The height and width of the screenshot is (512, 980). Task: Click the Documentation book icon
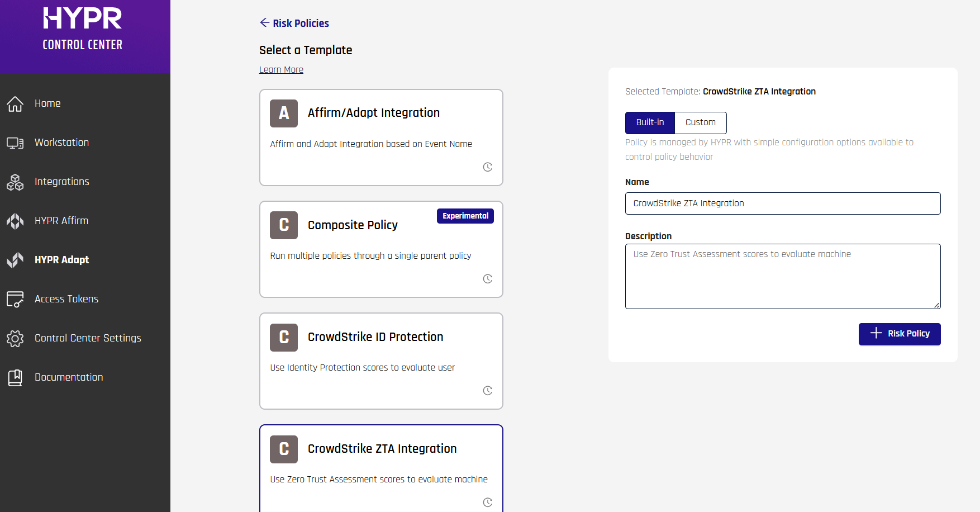pyautogui.click(x=15, y=378)
